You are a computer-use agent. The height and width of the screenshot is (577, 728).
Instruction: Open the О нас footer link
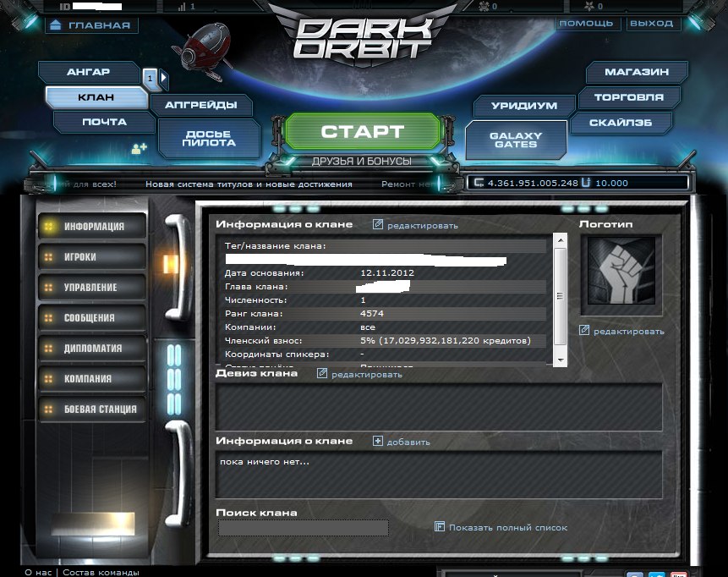(38, 573)
